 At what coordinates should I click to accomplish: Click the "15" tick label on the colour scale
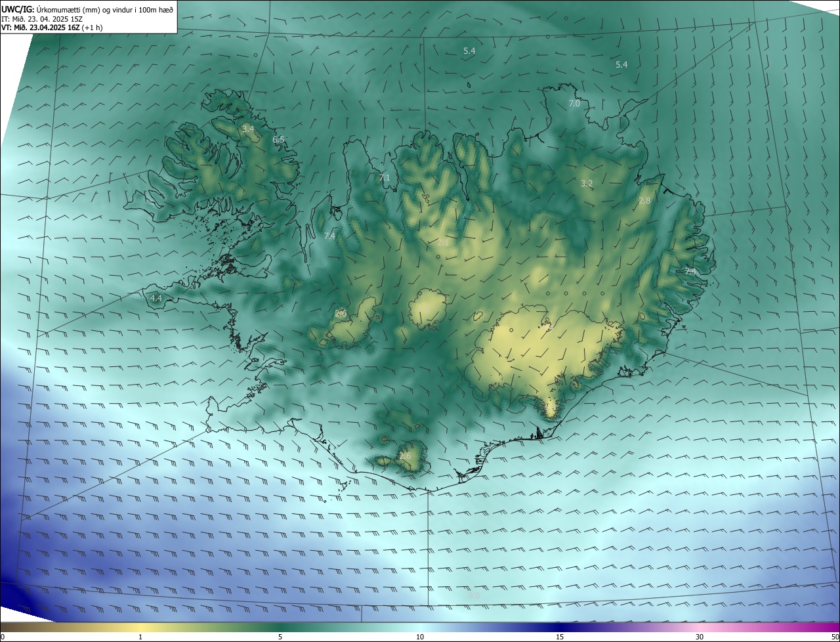click(x=560, y=637)
